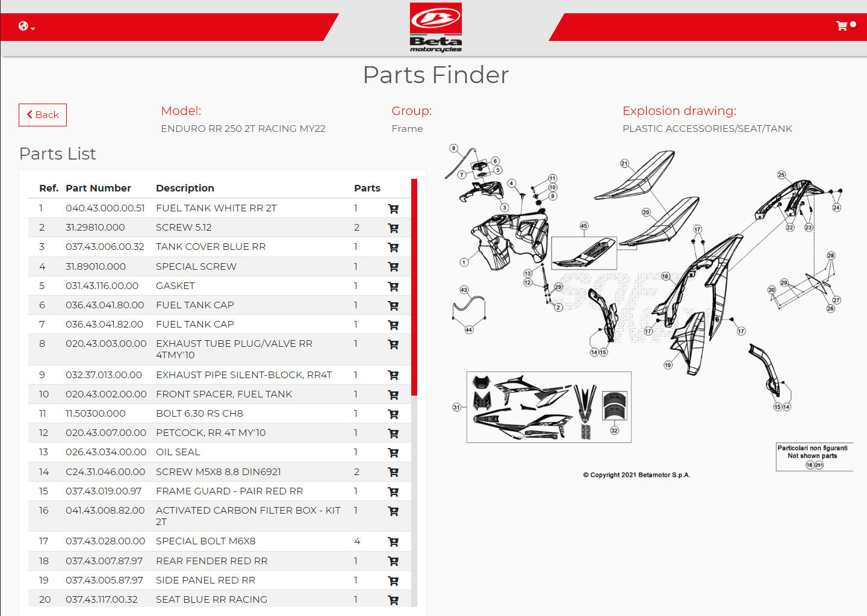The width and height of the screenshot is (867, 616).
Task: Add EXHAUST TUBE PLUG/VALVE to cart
Action: click(x=393, y=344)
